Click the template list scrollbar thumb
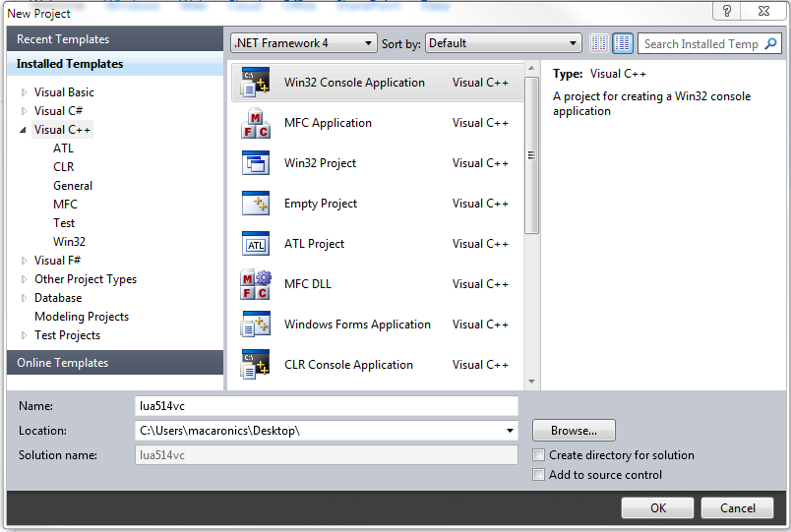The width and height of the screenshot is (791, 532). tap(531, 155)
